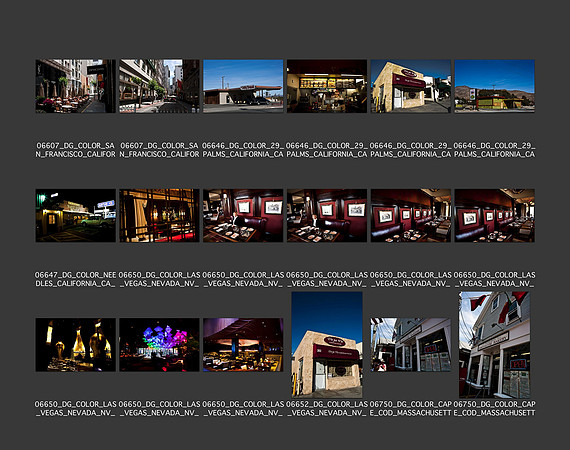Select the 29 Palms gas station canopy photo

pyautogui.click(x=243, y=86)
